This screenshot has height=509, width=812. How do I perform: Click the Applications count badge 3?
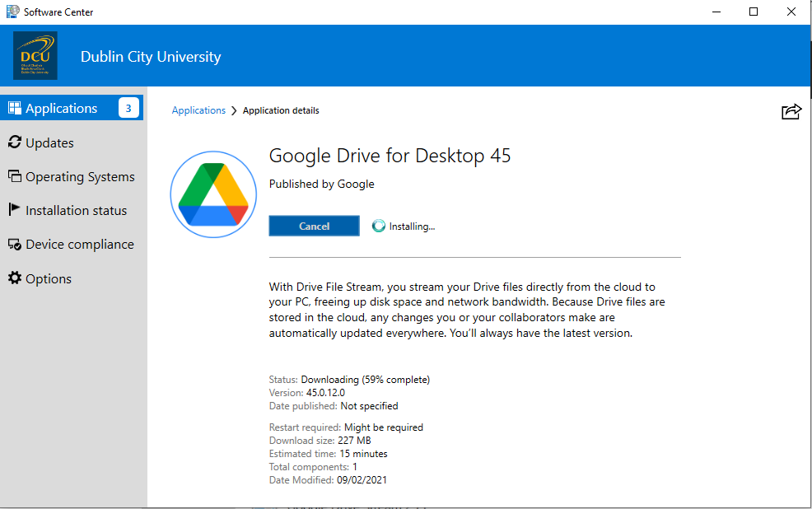pyautogui.click(x=128, y=108)
